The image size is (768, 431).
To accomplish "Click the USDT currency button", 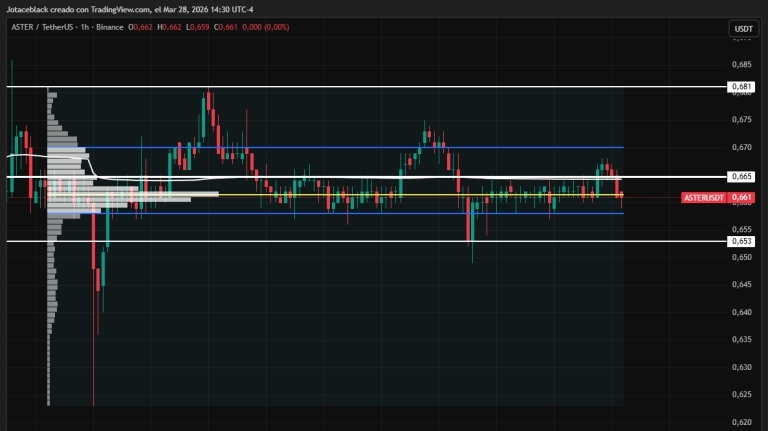I will (x=743, y=29).
